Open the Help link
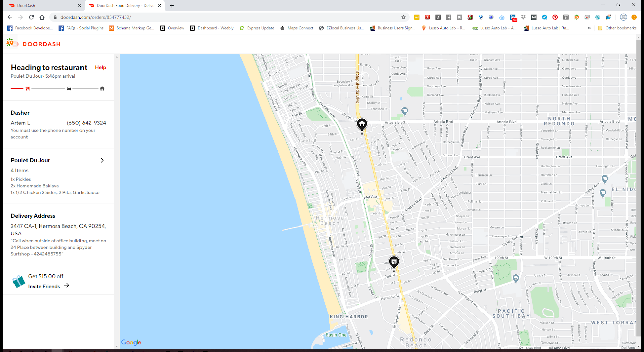The width and height of the screenshot is (644, 352). (100, 67)
